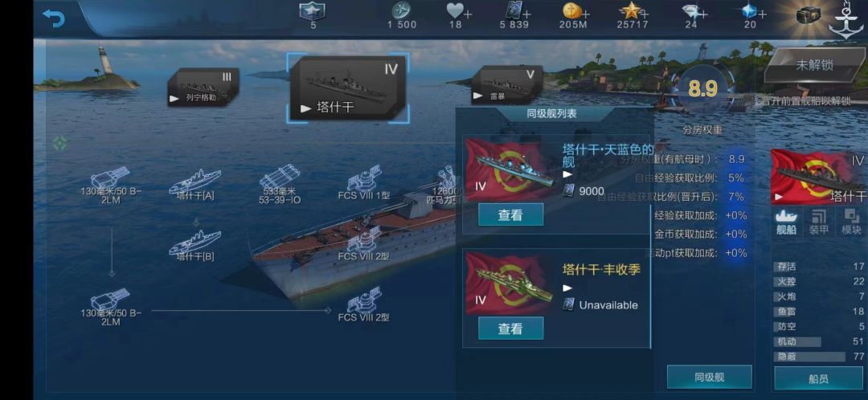Click 查看 for 塔什干·天蓝色的舰
868x400 pixels.
tap(510, 214)
